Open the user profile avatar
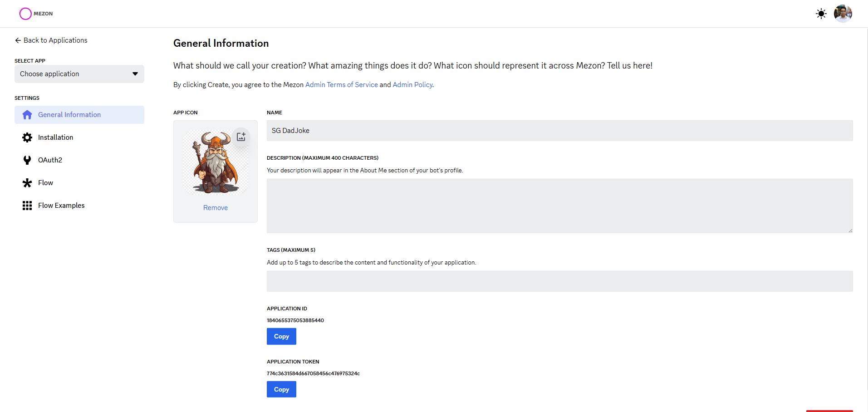The width and height of the screenshot is (868, 412). point(843,14)
